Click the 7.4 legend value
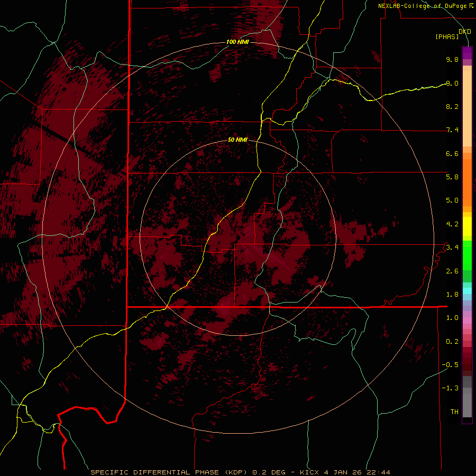The width and height of the screenshot is (476, 476). [x=452, y=130]
